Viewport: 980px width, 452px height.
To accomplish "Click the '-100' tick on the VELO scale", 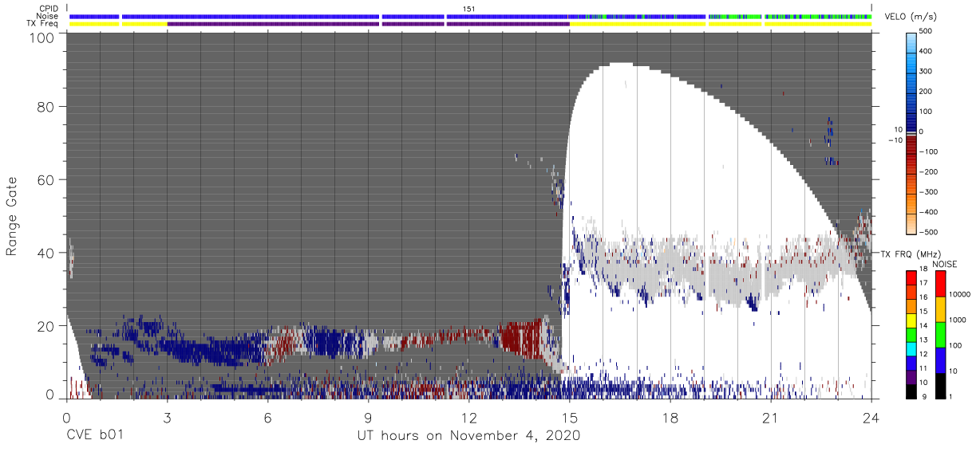I will tap(928, 151).
